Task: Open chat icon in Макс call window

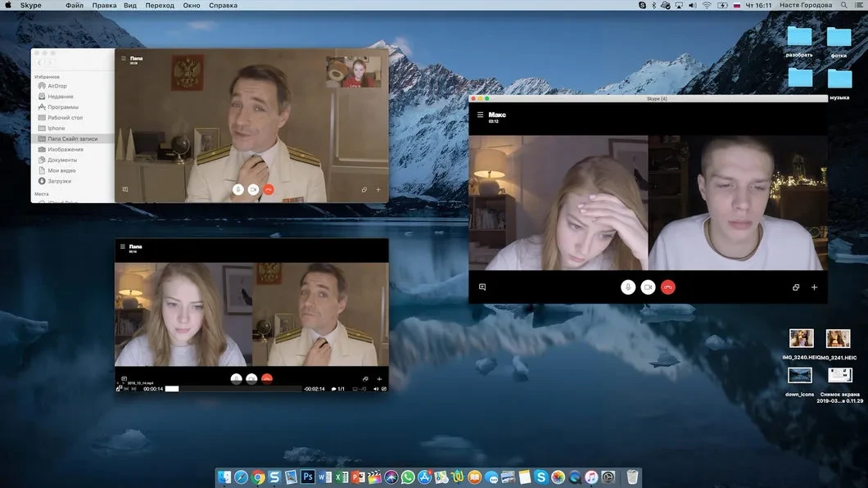Action: tap(482, 287)
